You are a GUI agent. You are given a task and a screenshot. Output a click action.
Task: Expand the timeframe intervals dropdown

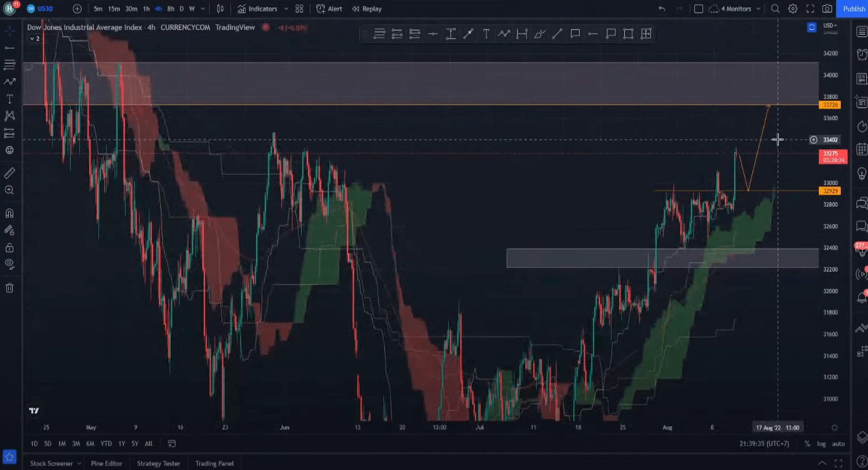pos(202,9)
